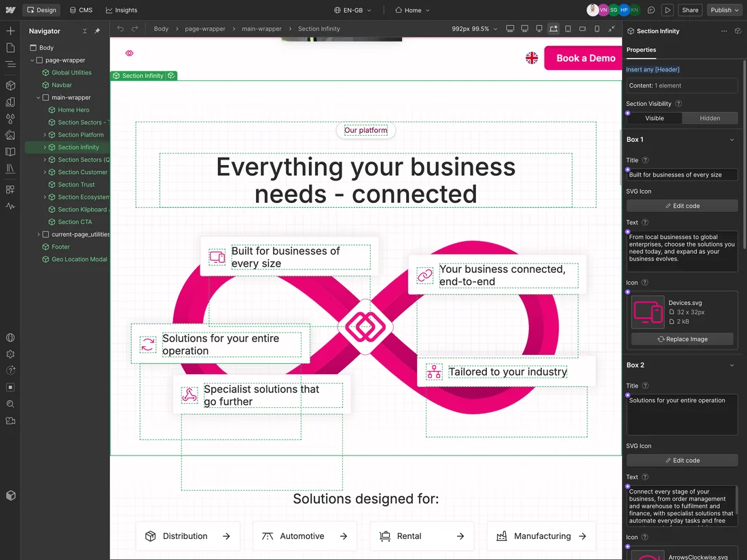
Task: Set Section Visibility to Visible
Action: (x=654, y=118)
